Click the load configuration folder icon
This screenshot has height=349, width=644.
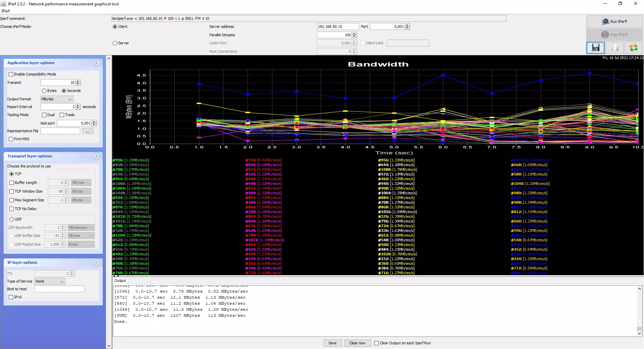point(615,48)
